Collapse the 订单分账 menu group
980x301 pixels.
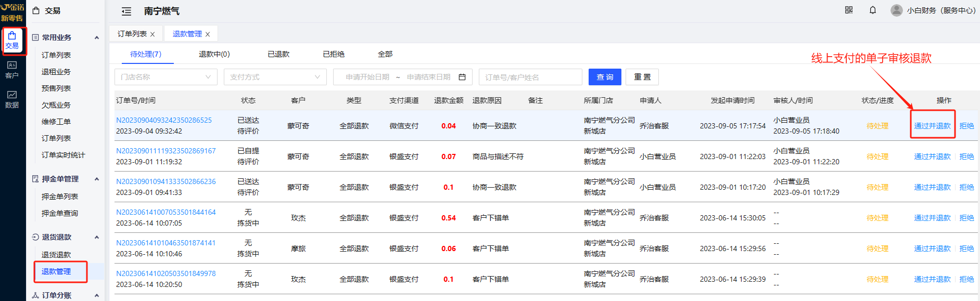point(96,295)
